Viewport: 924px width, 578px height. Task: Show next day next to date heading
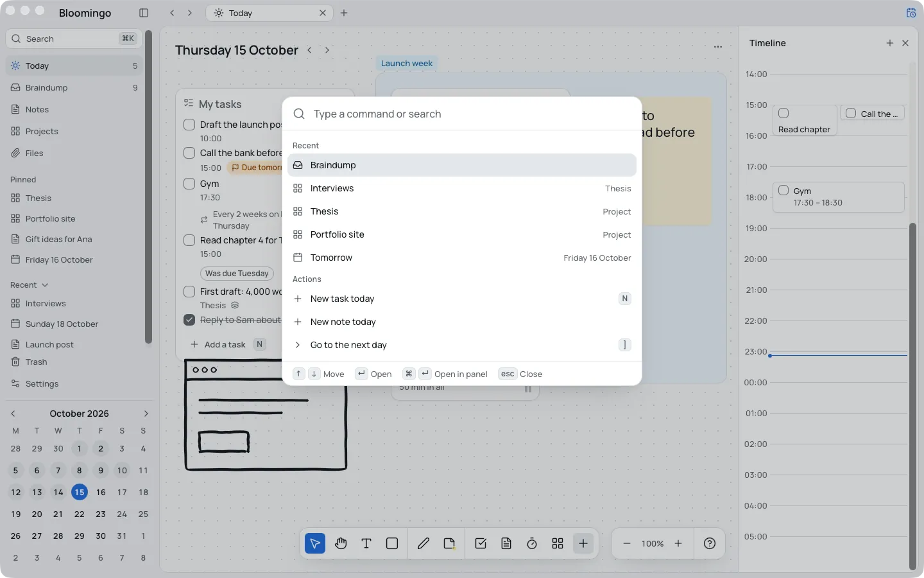click(x=327, y=50)
